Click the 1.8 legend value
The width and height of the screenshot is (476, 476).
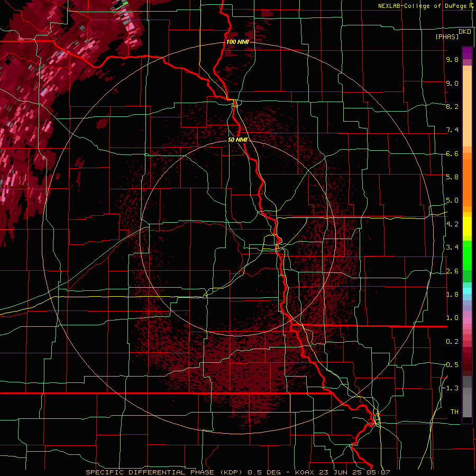coord(452,294)
